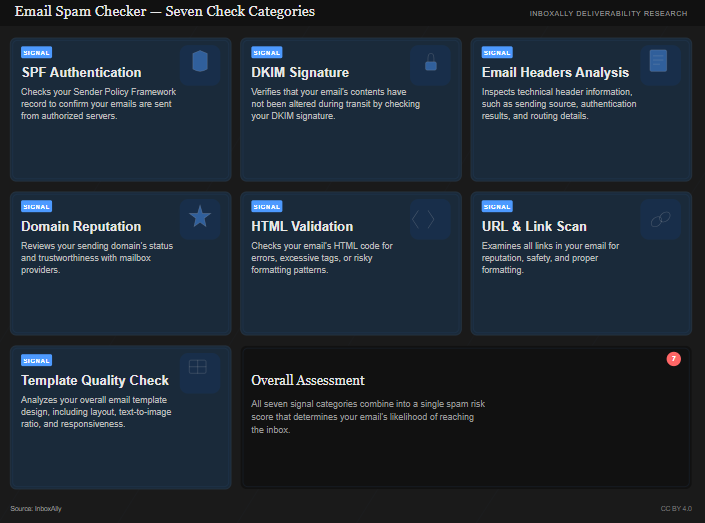Screen dimensions: 705x523
Task: Click the page title Email Spam Checker — Seven Check Categories
Action: click(165, 11)
